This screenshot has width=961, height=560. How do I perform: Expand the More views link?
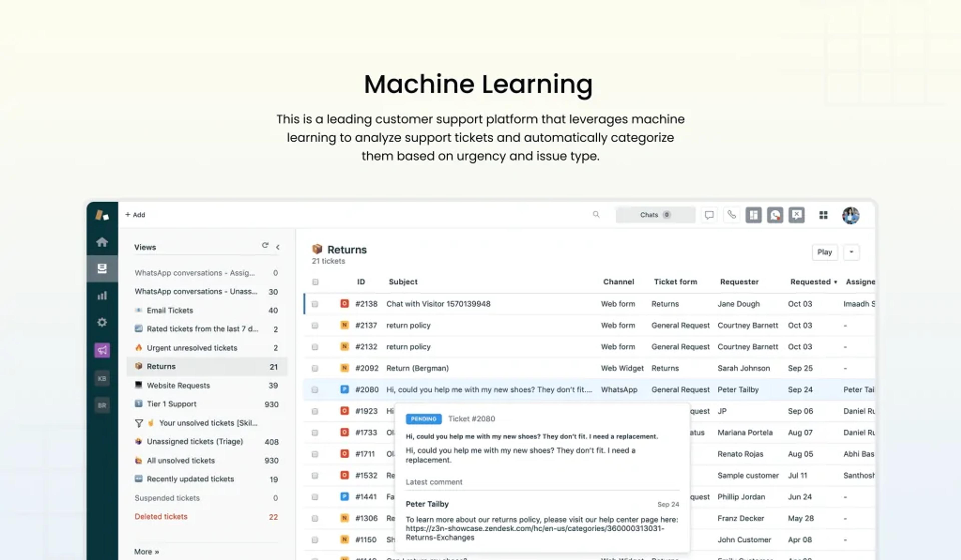point(146,551)
